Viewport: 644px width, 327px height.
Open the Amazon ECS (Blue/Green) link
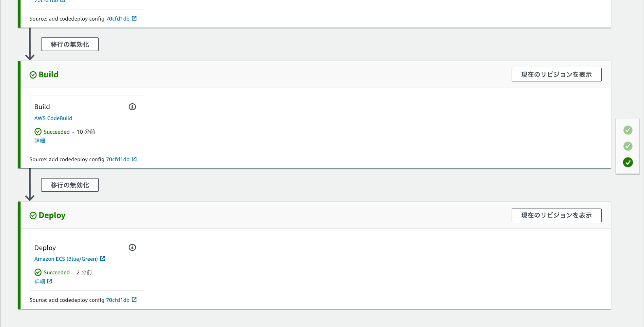point(66,259)
